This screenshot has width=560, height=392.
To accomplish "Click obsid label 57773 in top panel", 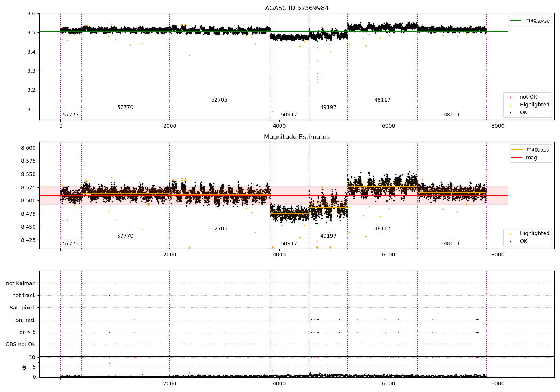I will click(x=71, y=115).
